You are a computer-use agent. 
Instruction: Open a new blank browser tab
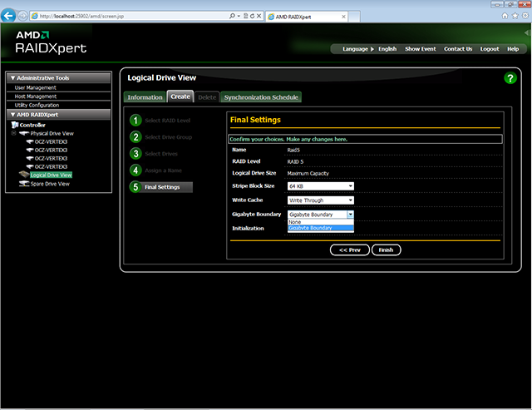tap(354, 17)
